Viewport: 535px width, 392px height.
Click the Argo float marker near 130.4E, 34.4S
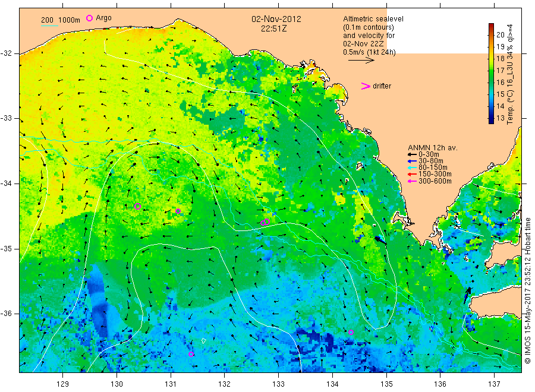point(137,206)
